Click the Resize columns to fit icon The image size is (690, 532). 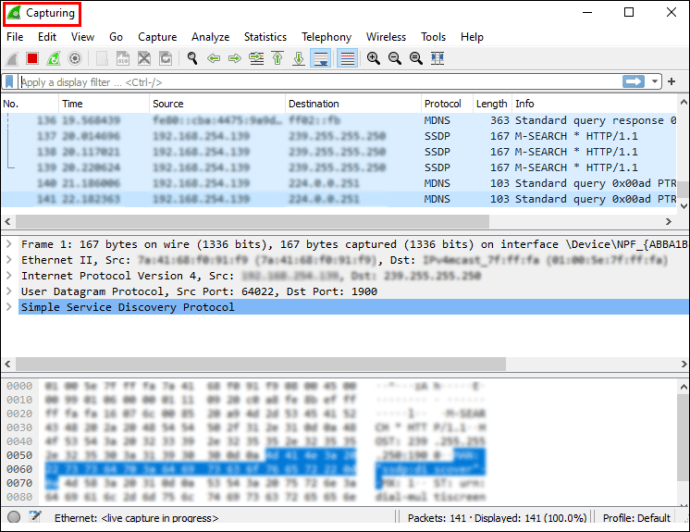click(437, 59)
